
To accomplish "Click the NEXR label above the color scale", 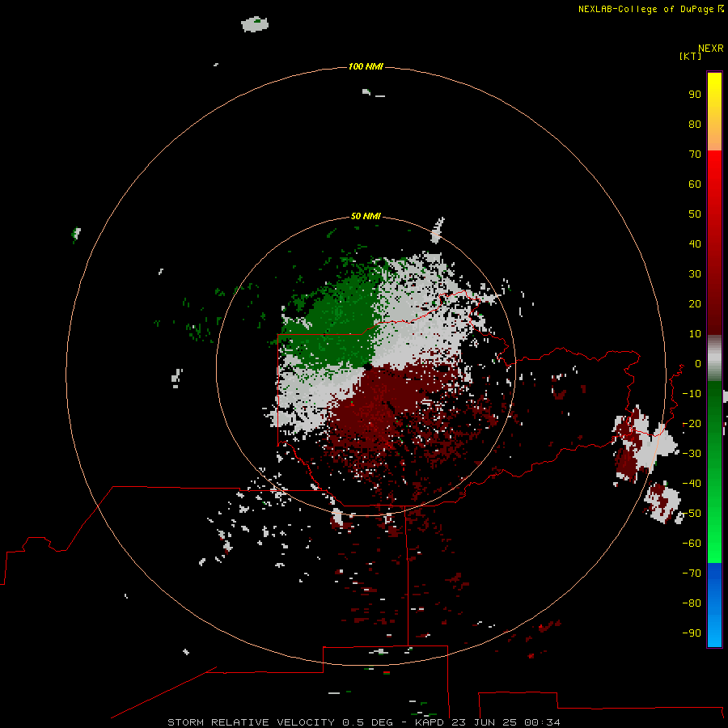I will coord(711,49).
